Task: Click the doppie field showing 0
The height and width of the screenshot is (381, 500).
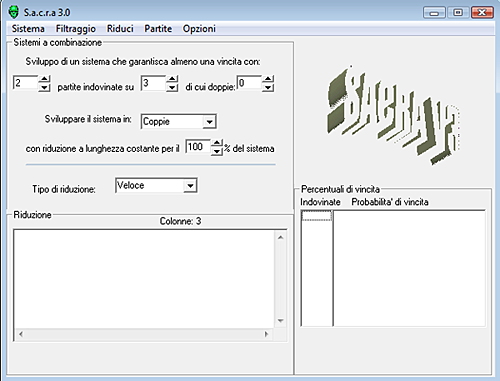Action: [249, 83]
